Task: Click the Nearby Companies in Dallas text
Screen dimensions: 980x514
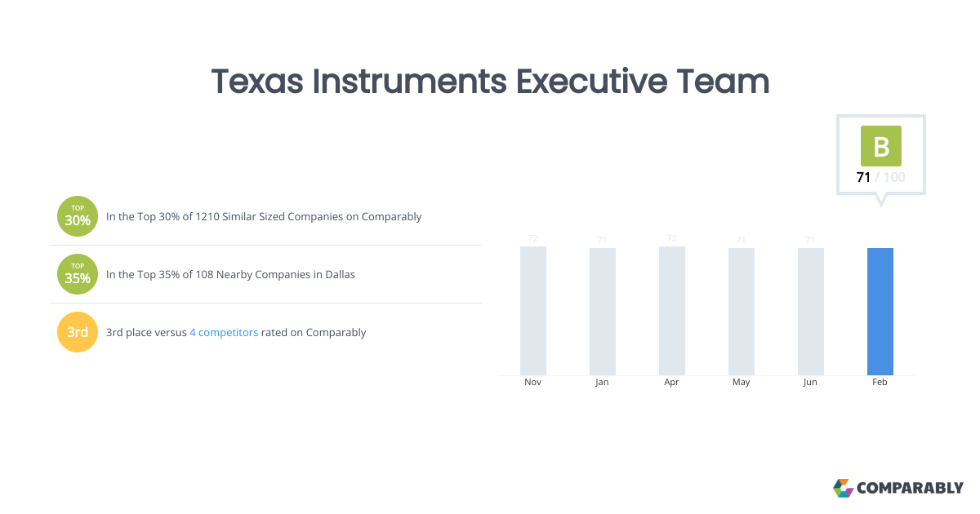Action: (x=230, y=275)
